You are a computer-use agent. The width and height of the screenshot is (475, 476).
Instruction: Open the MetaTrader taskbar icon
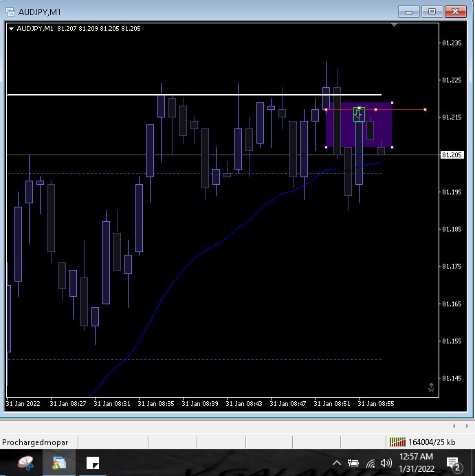[x=59, y=463]
